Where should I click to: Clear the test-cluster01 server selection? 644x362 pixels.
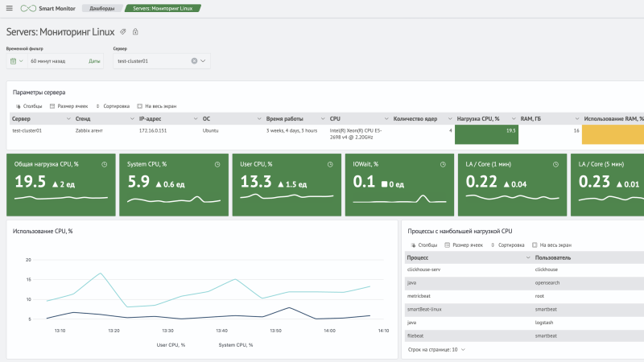tap(194, 61)
